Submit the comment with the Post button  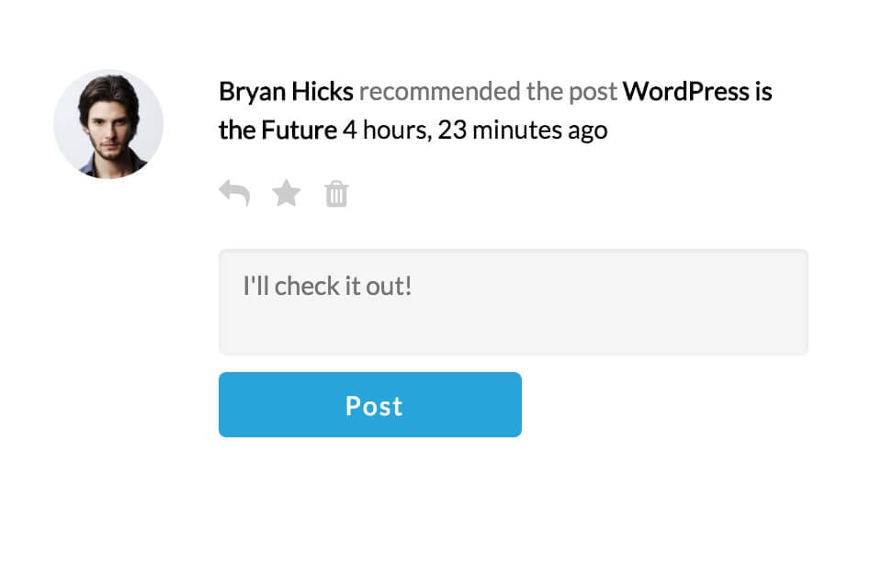[370, 405]
